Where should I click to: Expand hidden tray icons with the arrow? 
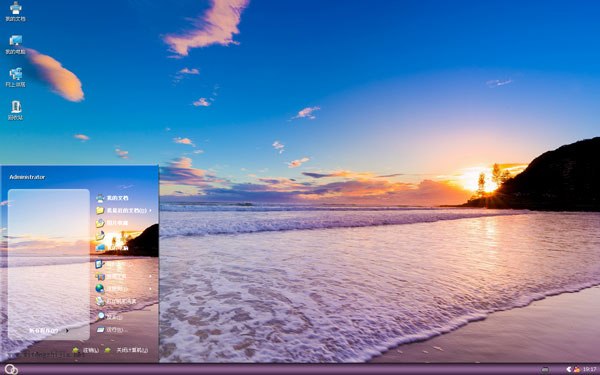tap(569, 369)
